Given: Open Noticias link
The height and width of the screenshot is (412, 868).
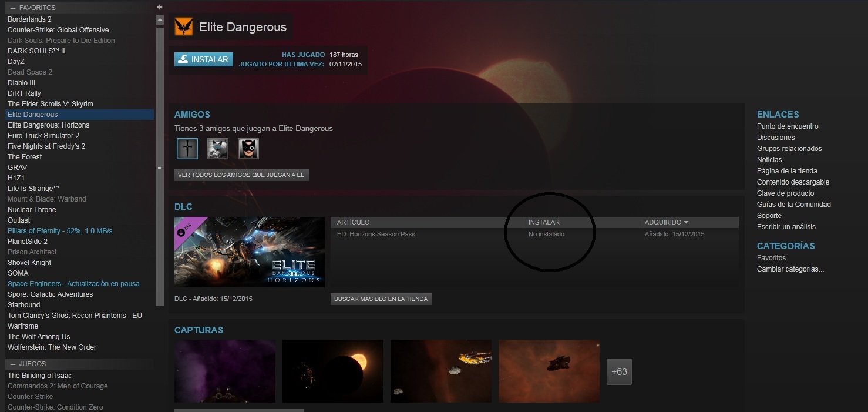Looking at the screenshot, I should pos(769,160).
